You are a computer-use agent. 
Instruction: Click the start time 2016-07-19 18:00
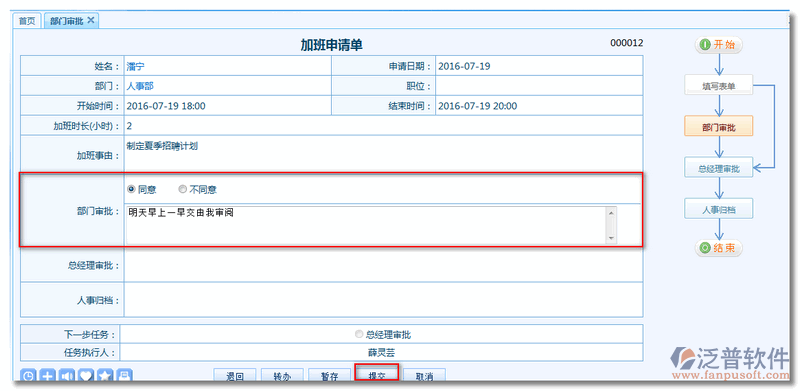(x=166, y=106)
